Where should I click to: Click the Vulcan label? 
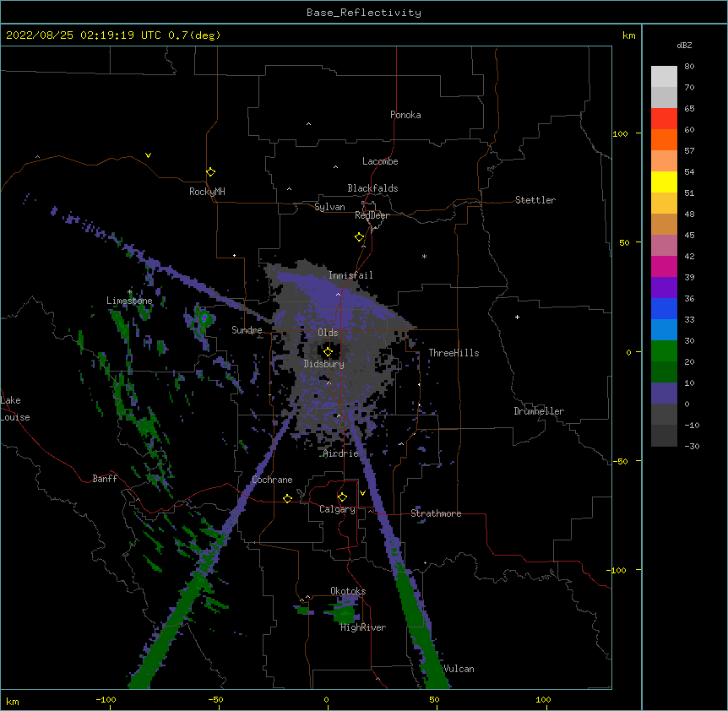(459, 669)
